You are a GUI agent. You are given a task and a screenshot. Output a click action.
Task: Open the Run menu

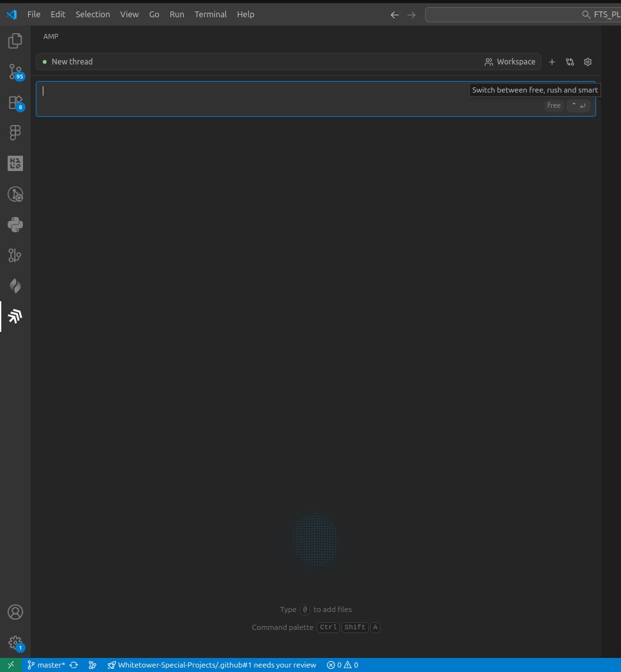pos(176,14)
